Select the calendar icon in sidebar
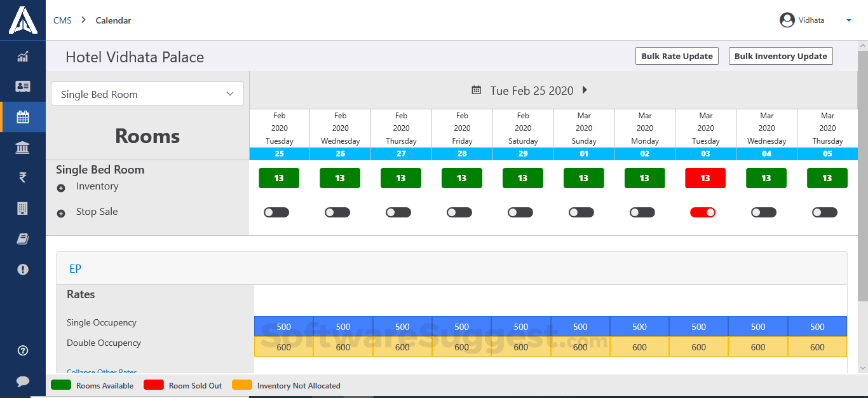Viewport: 868px width, 398px height. [x=23, y=117]
